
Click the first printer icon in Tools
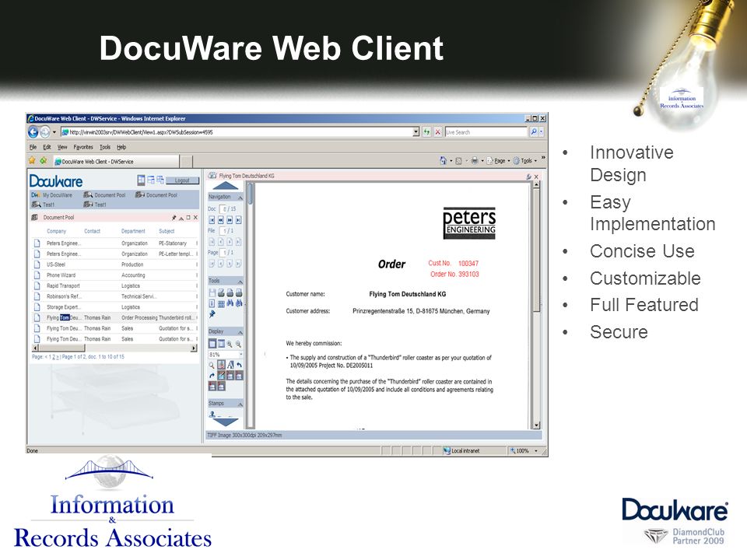221,293
